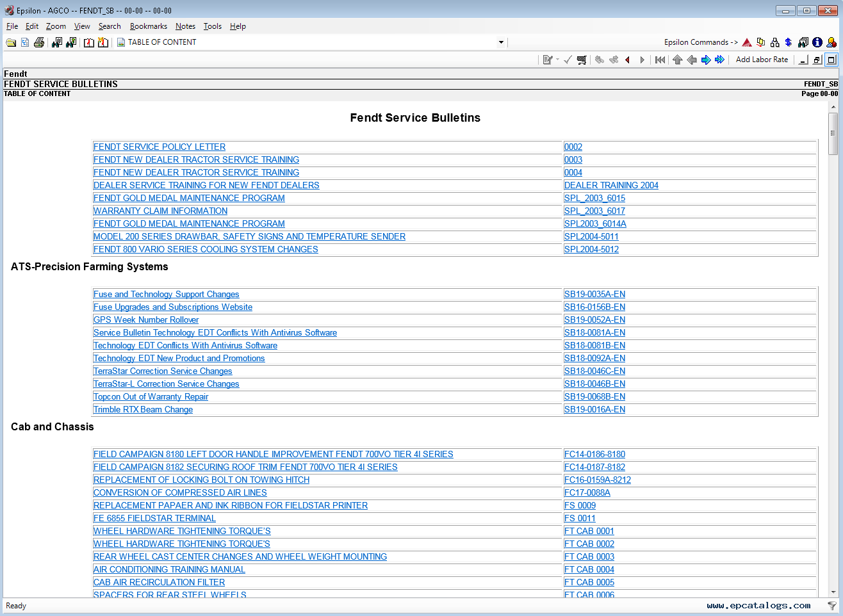Click the scrollbar down arrow
Viewport: 843px width, 616px height.
coord(833,592)
